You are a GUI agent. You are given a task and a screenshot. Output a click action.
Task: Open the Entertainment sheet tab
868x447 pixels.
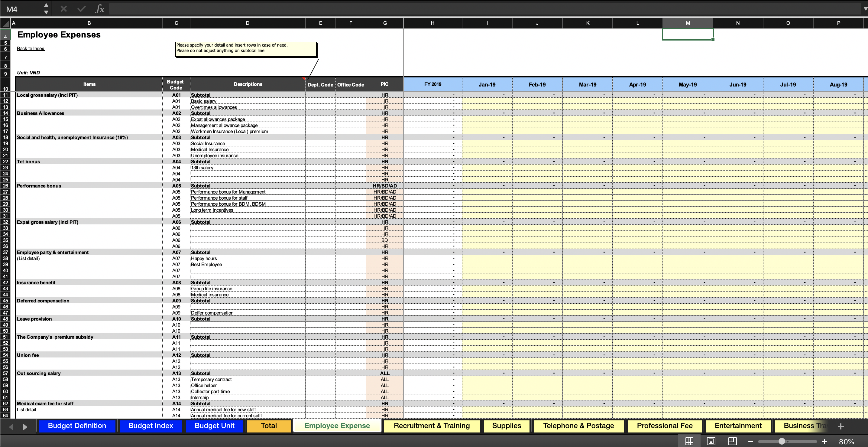pyautogui.click(x=738, y=426)
